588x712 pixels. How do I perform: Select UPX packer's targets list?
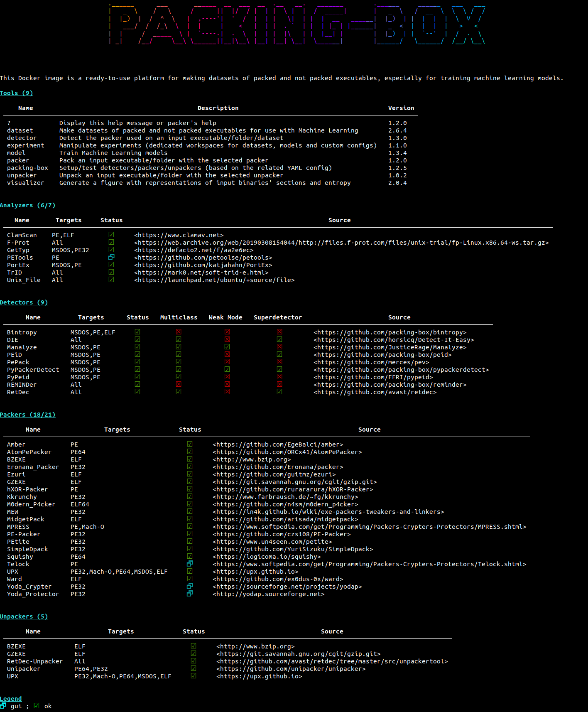(x=119, y=572)
